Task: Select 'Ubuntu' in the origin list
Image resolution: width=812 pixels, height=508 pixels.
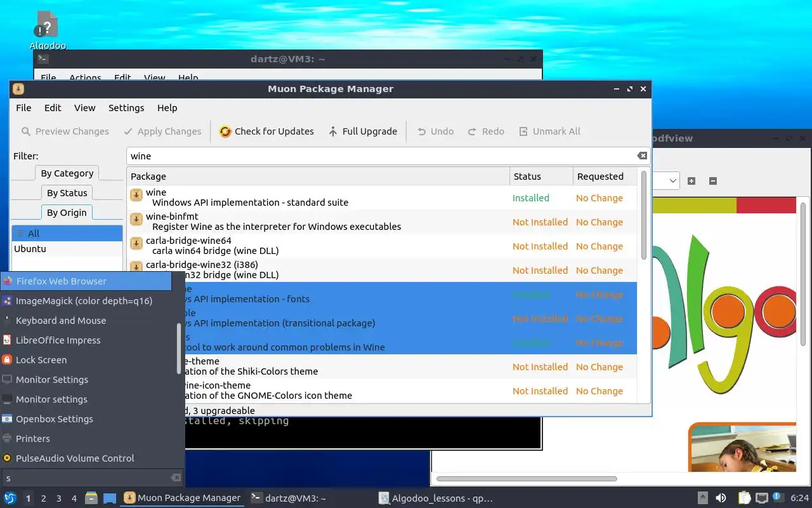Action: (67, 249)
